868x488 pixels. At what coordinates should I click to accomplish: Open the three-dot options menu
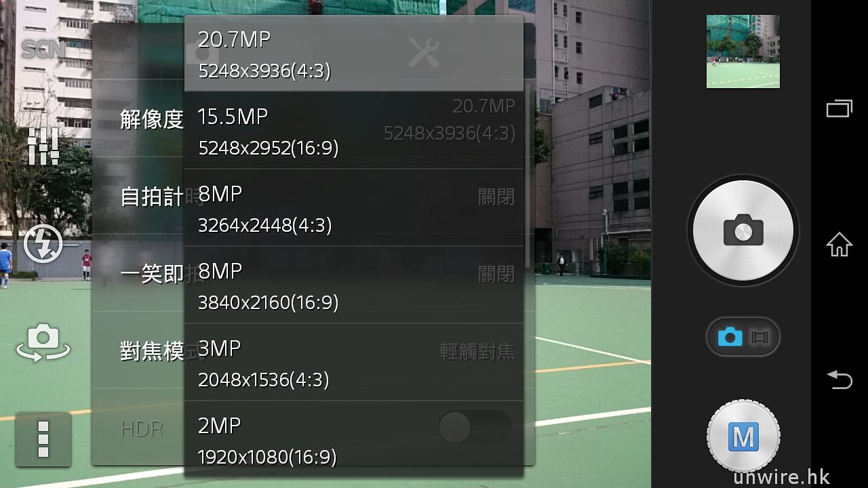tap(43, 439)
